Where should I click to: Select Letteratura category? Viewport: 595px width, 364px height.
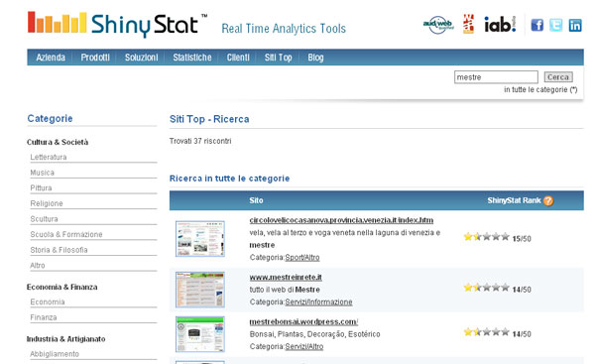(49, 157)
